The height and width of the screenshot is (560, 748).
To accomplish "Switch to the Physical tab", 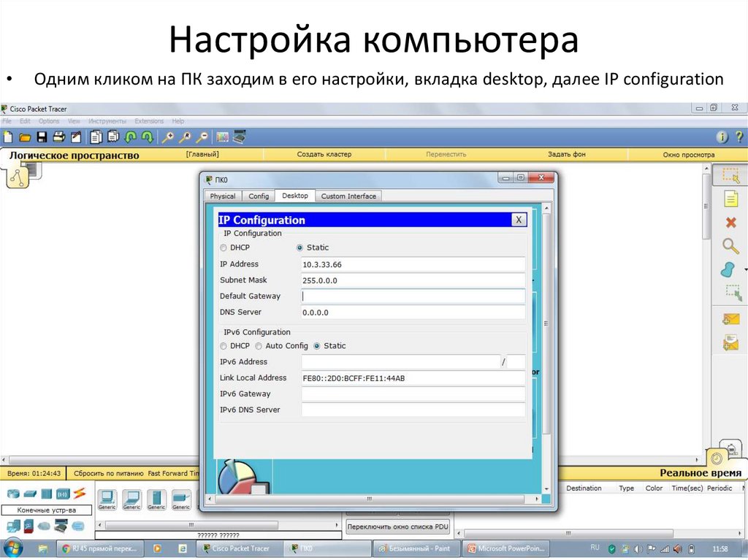I will (222, 196).
